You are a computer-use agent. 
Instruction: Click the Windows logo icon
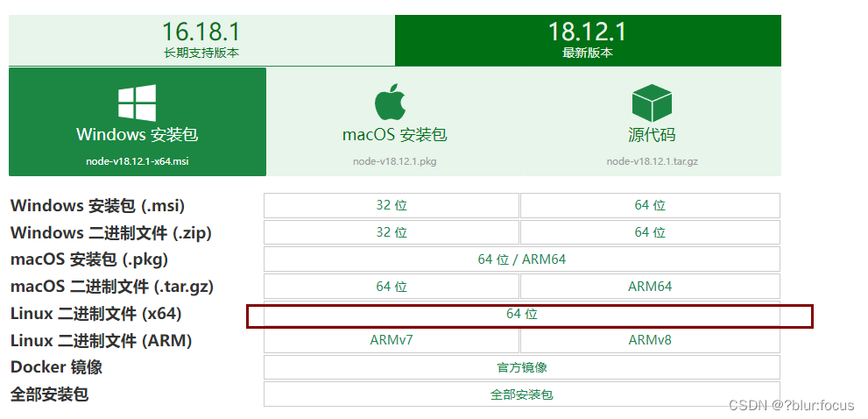[x=137, y=103]
